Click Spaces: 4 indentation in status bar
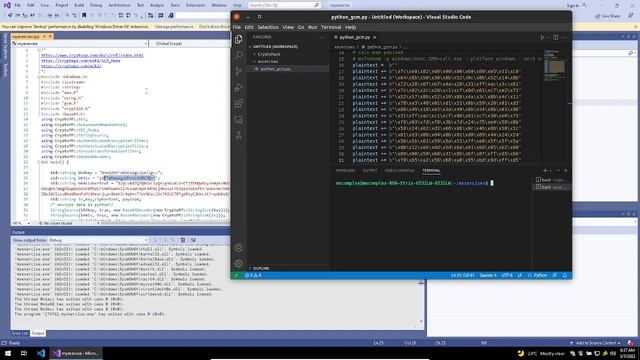This screenshot has height=360, width=640. (488, 276)
